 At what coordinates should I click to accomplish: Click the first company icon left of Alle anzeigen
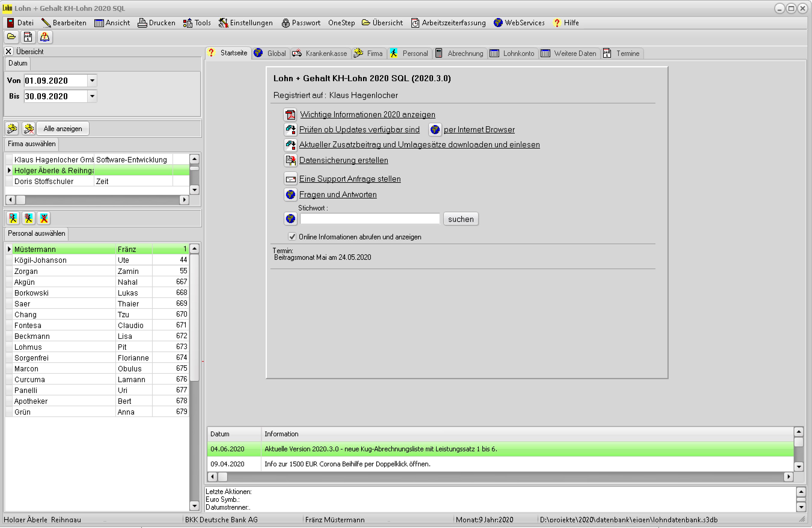click(12, 129)
